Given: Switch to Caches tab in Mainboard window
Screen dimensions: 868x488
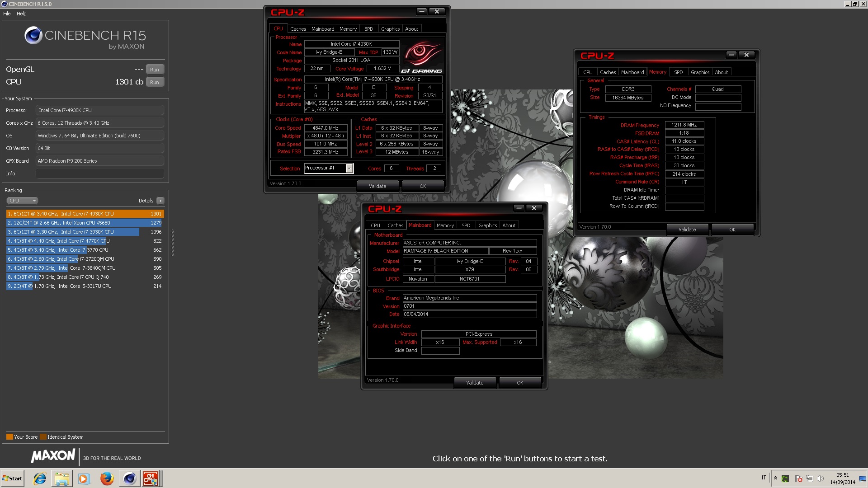Looking at the screenshot, I should point(396,225).
